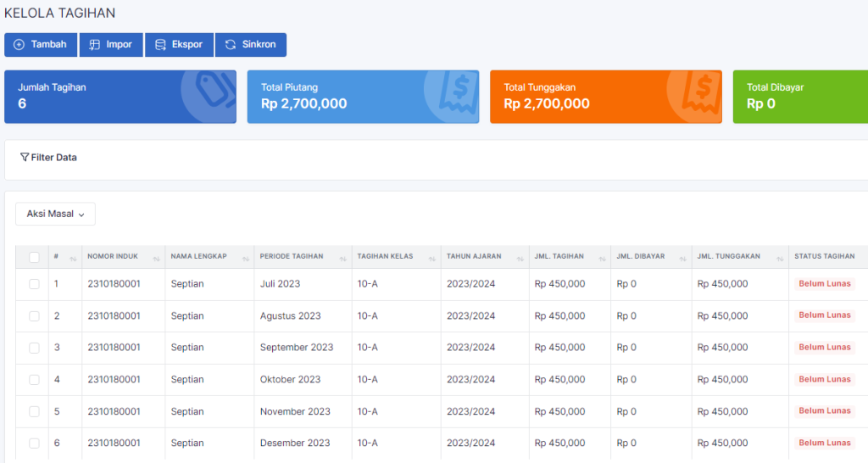Click the Sinkron refresh arrows icon
The height and width of the screenshot is (463, 868).
[231, 45]
